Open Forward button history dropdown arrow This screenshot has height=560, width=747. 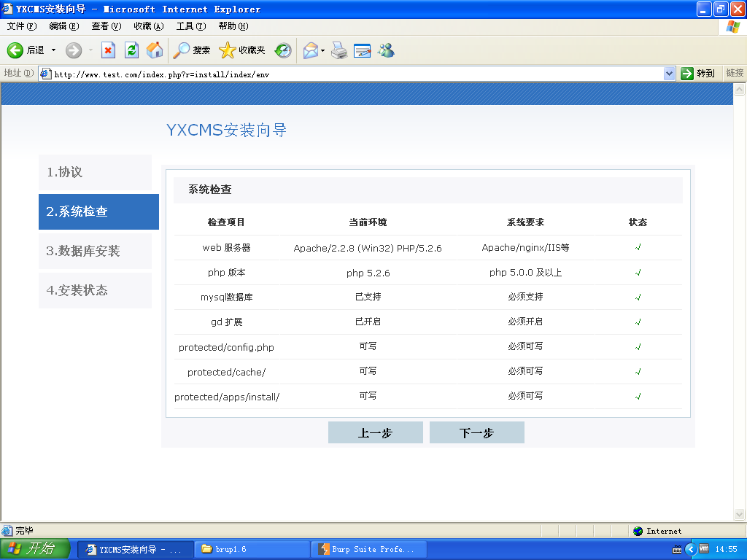point(90,50)
